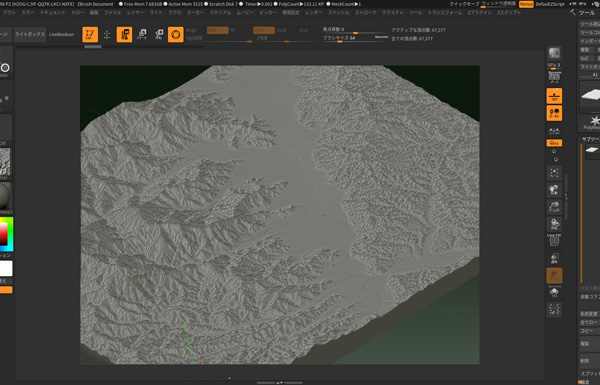Screen dimensions: 600x385
Task: Open the 環境設定 menu
Action: (x=291, y=13)
